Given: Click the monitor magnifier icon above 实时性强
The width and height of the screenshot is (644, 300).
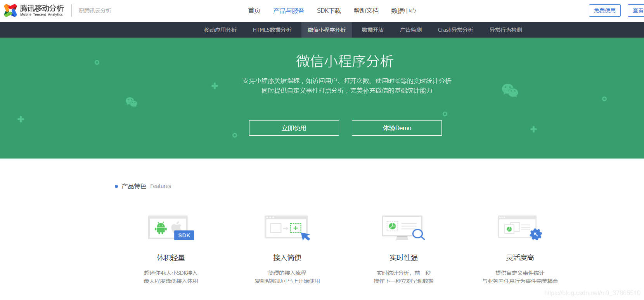Looking at the screenshot, I should point(403,228).
